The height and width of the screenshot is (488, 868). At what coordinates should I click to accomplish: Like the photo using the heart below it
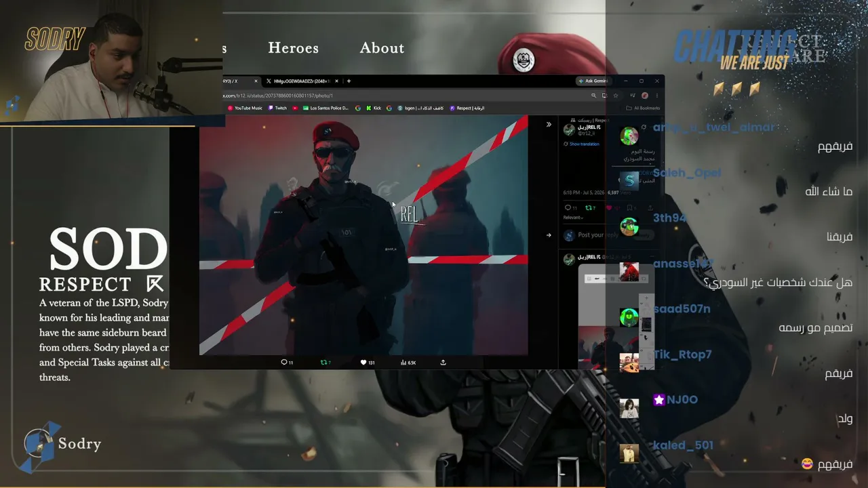pos(364,363)
